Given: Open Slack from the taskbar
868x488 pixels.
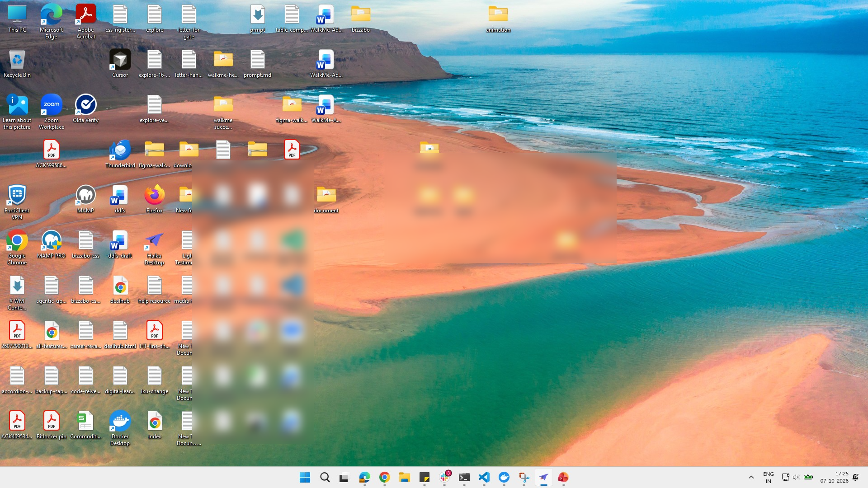Looking at the screenshot, I should point(444,477).
